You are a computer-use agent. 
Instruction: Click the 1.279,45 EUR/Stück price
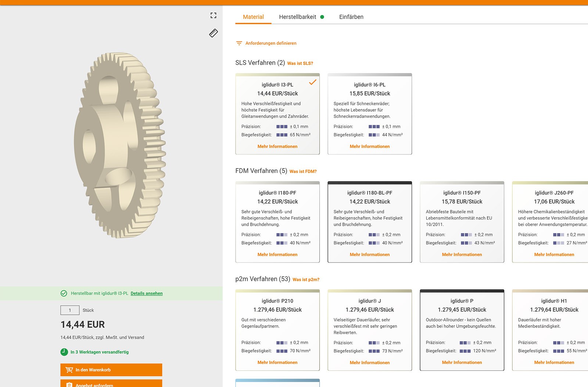462,310
